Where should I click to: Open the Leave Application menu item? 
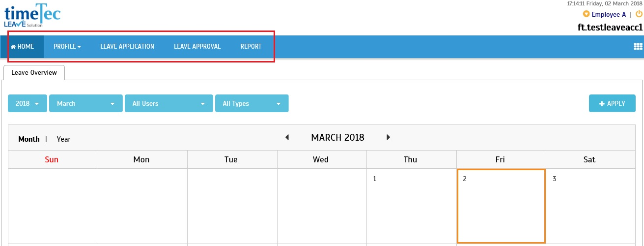pyautogui.click(x=127, y=47)
